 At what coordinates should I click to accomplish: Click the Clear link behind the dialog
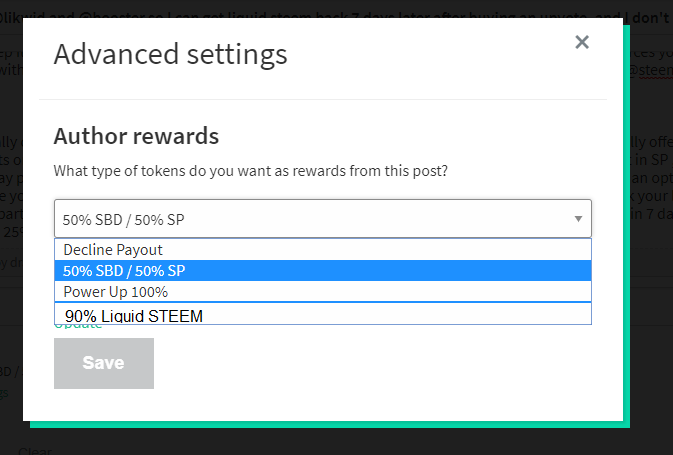[35, 451]
